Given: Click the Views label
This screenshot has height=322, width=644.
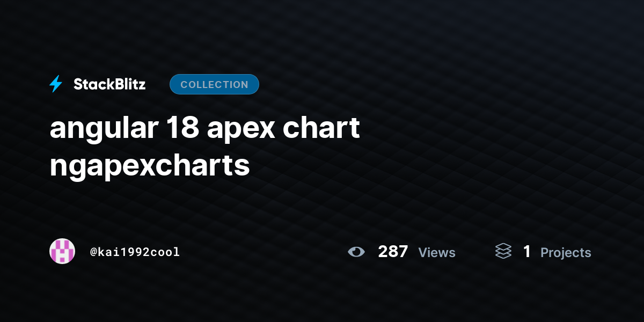Looking at the screenshot, I should (x=437, y=252).
